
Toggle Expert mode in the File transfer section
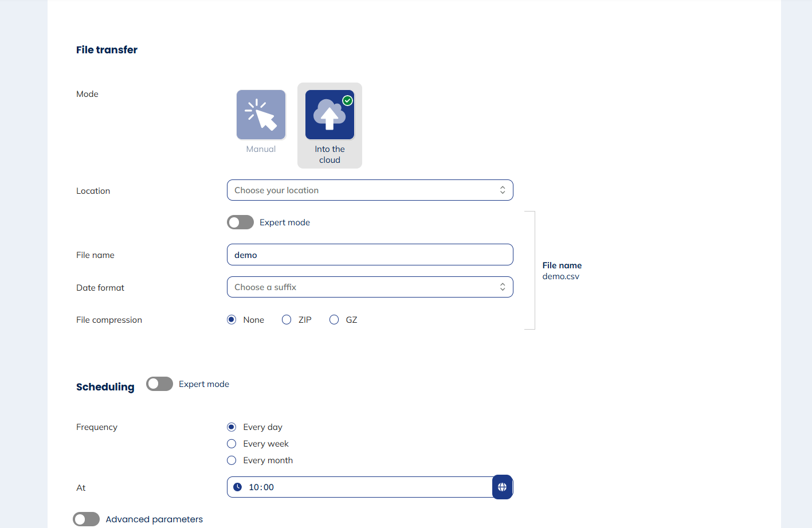click(240, 222)
